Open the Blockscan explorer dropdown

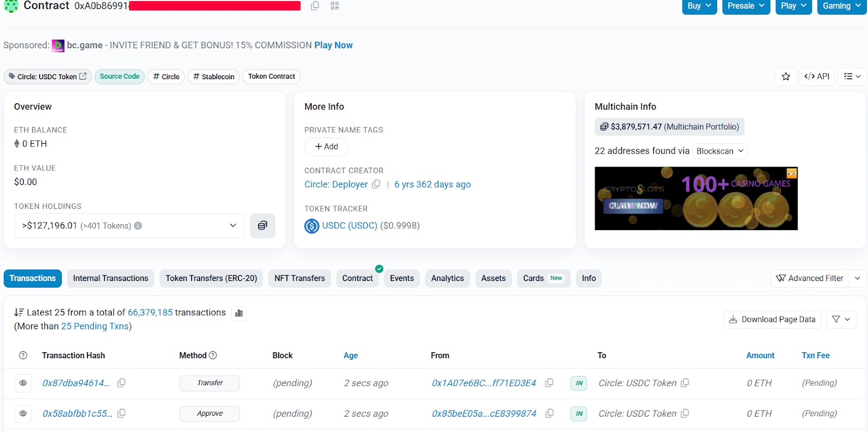720,151
